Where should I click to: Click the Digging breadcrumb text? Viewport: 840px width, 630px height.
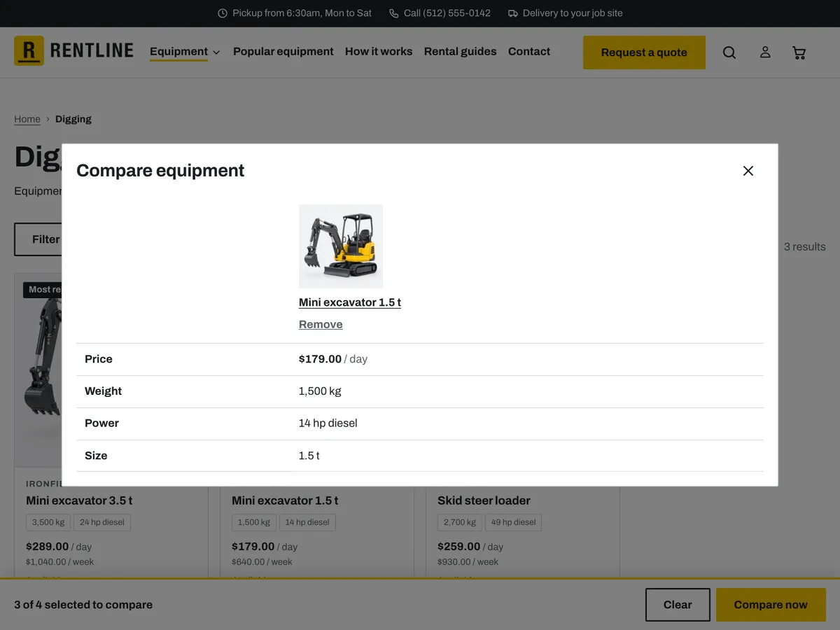tap(73, 119)
